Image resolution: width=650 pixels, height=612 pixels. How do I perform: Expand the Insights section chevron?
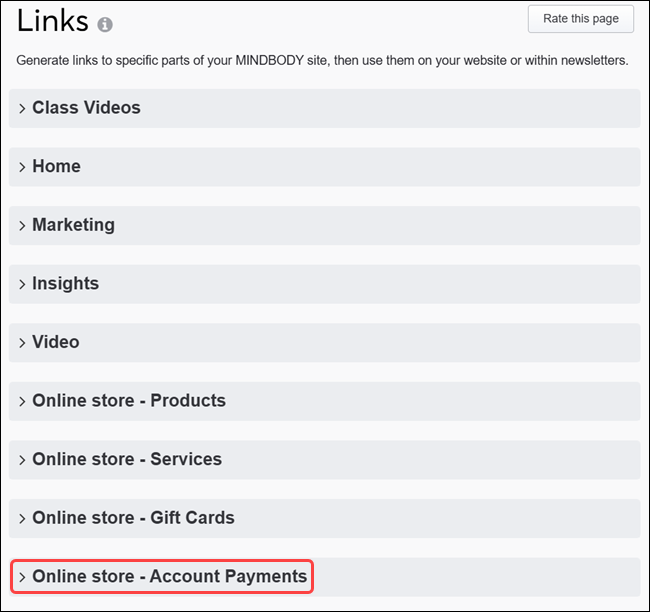[22, 284]
